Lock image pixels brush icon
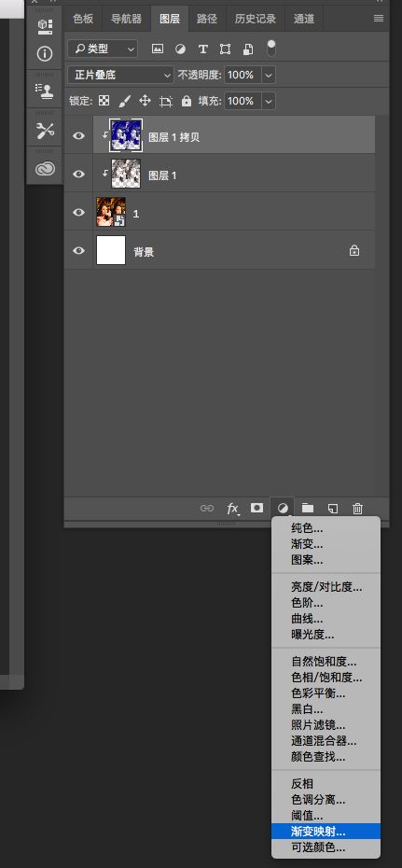 pyautogui.click(x=124, y=101)
